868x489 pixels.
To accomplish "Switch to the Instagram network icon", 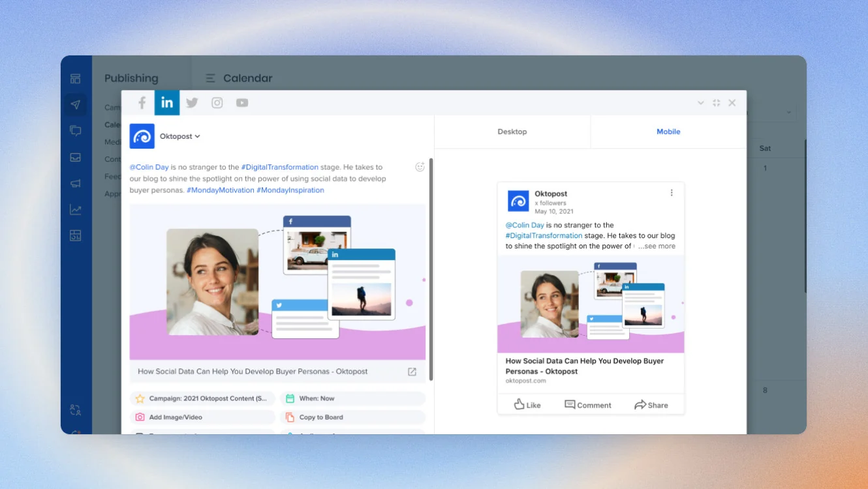I will pos(217,103).
